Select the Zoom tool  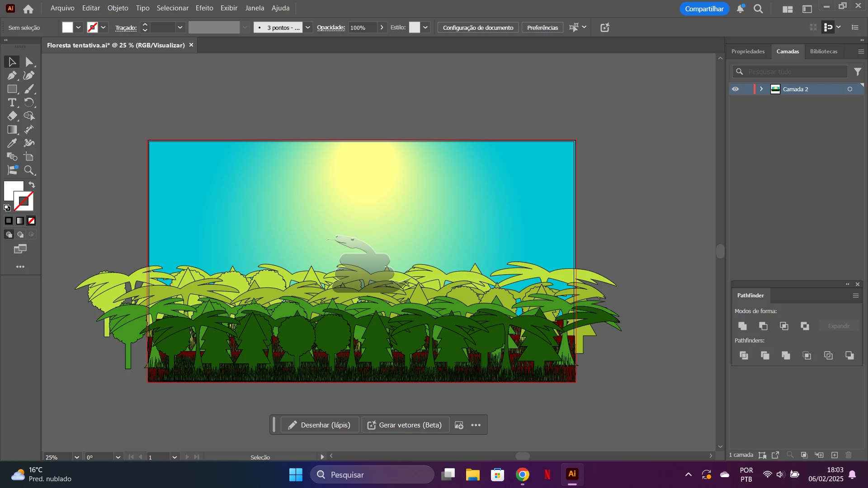(x=29, y=170)
